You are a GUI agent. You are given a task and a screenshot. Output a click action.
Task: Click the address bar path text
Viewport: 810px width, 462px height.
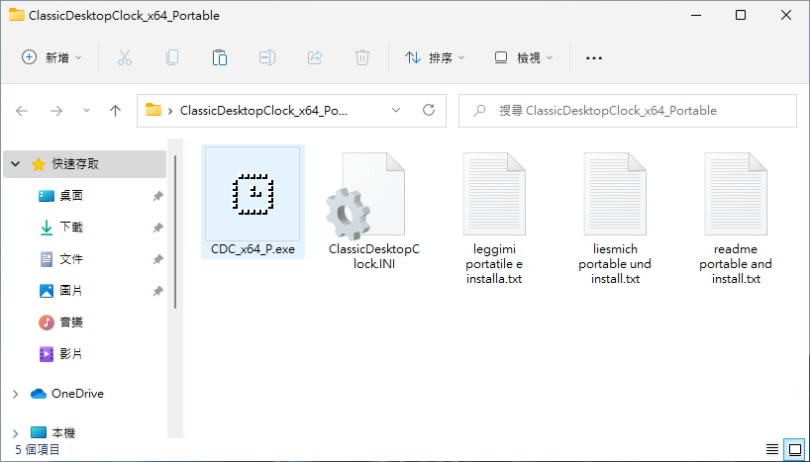click(x=263, y=111)
